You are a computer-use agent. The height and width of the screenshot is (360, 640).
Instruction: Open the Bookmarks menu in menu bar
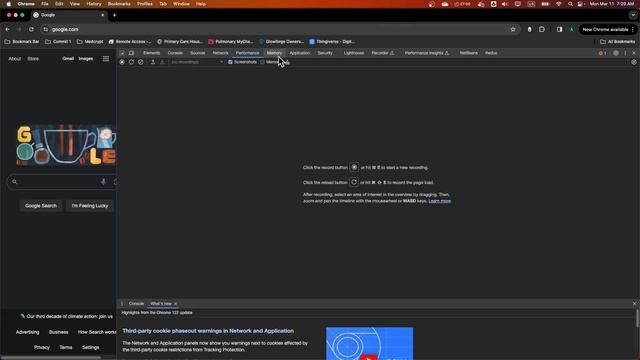coord(119,4)
